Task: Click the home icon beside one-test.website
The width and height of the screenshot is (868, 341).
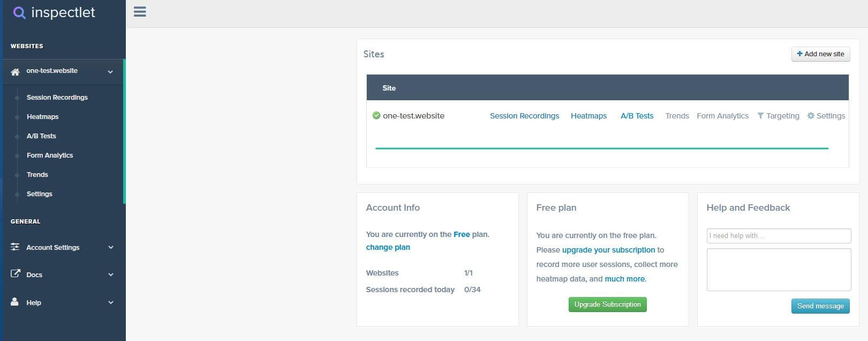Action: tap(15, 71)
